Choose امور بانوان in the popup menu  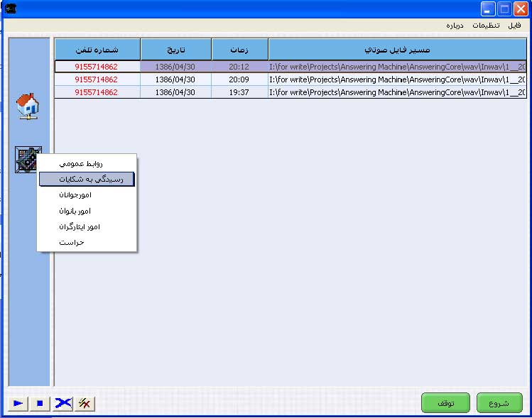(x=87, y=211)
